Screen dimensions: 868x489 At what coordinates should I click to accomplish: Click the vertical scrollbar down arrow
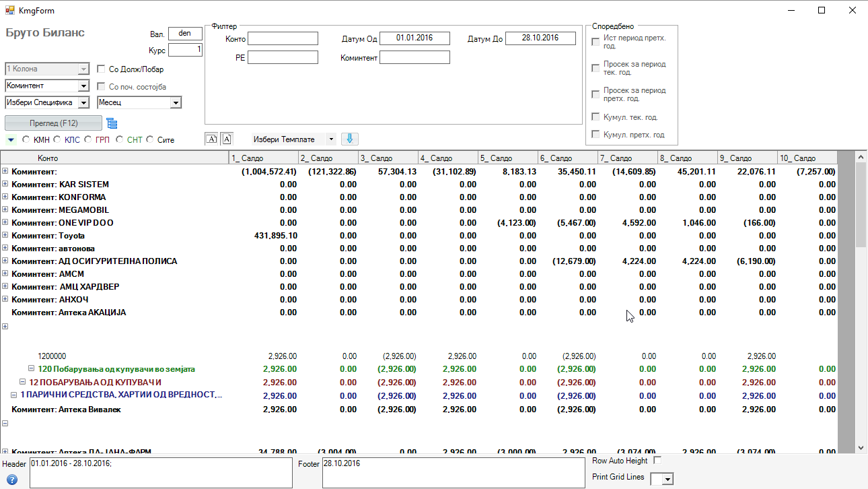(861, 447)
